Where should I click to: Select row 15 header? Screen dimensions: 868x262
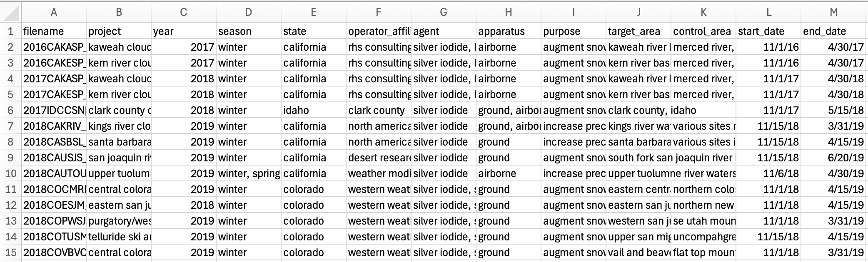tap(11, 253)
